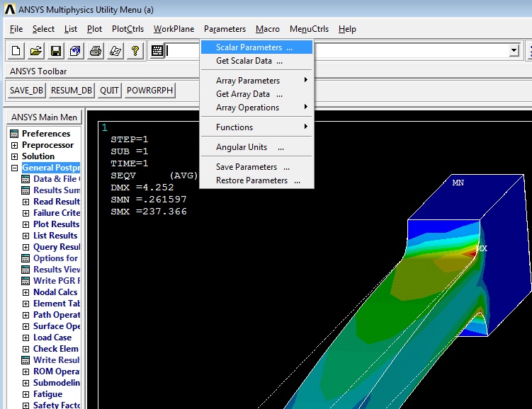This screenshot has width=532, height=409.
Task: Open the PlotCtrls menu
Action: pos(128,29)
